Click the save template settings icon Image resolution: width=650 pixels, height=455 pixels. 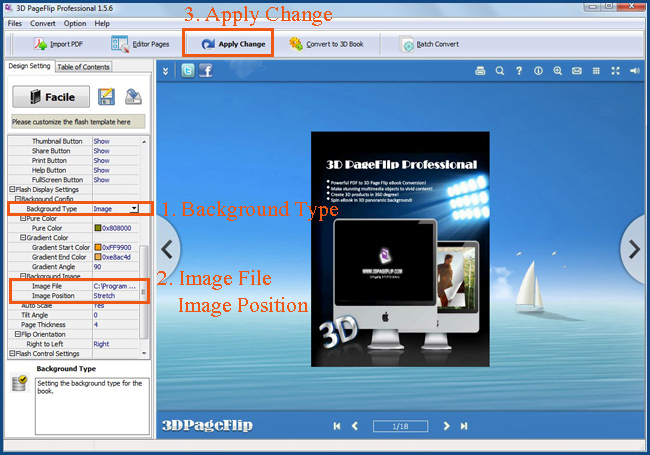107,97
